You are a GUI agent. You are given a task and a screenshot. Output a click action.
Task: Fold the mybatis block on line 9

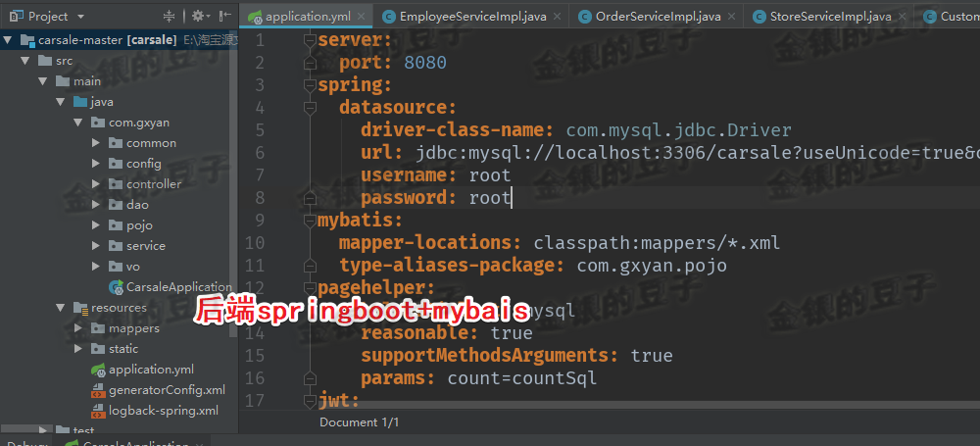(310, 221)
